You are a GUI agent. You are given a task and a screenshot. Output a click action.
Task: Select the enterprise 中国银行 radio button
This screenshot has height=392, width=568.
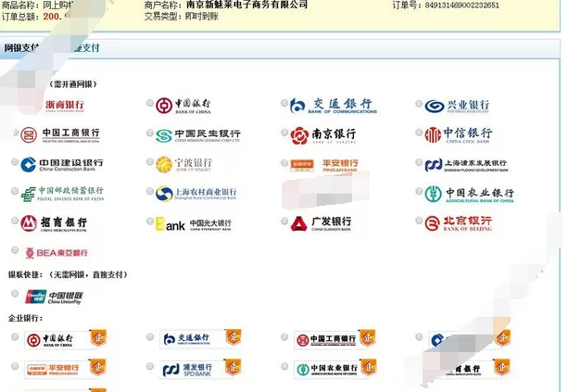(15, 337)
